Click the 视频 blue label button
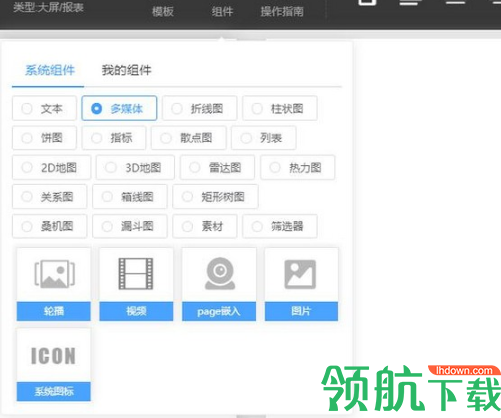The image size is (501, 418). pos(136,311)
